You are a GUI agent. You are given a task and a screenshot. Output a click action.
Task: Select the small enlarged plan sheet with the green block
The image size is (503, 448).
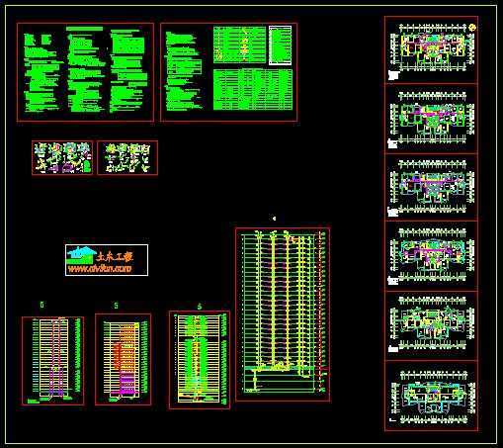pyautogui.click(x=62, y=157)
